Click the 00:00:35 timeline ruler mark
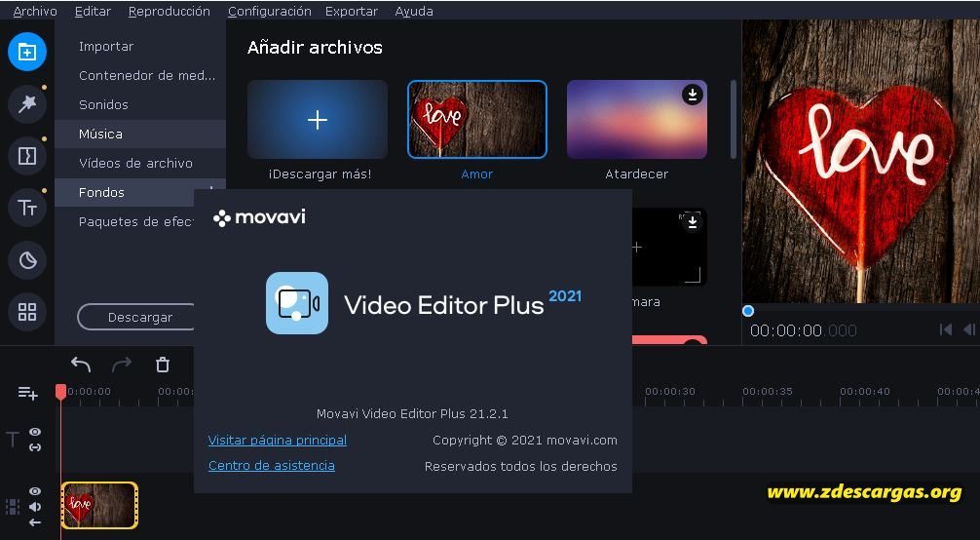 coord(768,391)
